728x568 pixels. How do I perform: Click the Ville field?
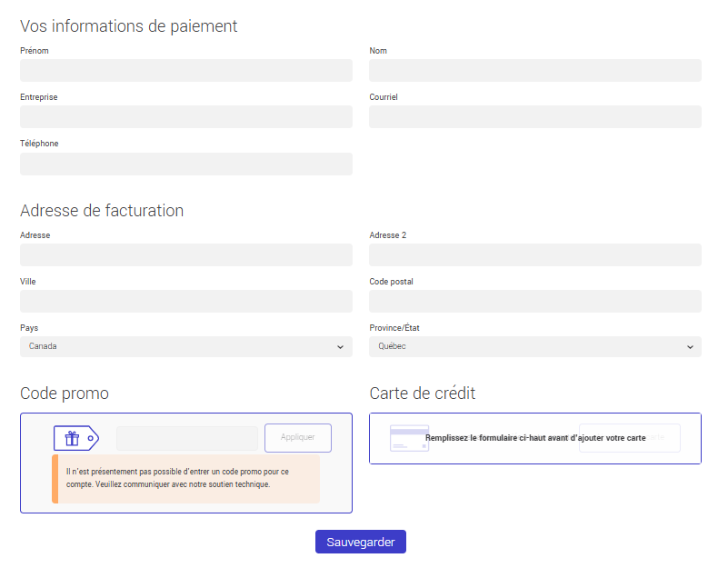point(185,301)
